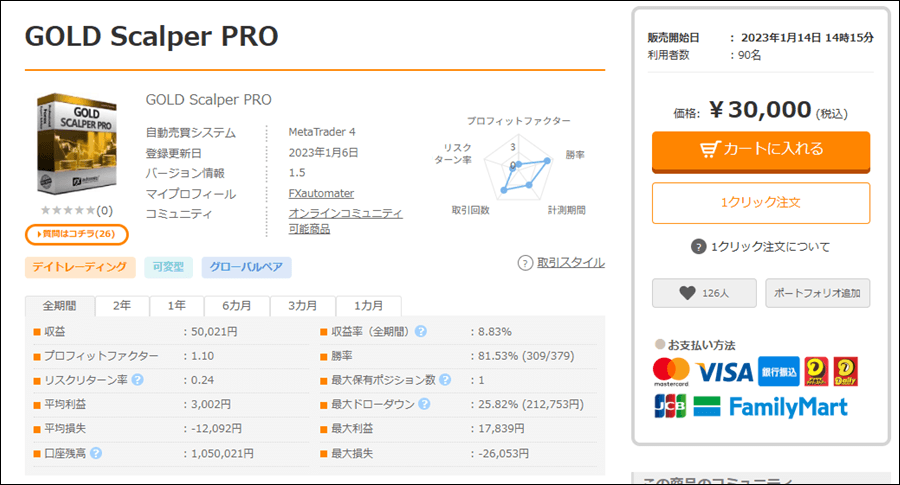Click the 126人 favorite button
Image resolution: width=900 pixels, height=485 pixels.
click(704, 293)
